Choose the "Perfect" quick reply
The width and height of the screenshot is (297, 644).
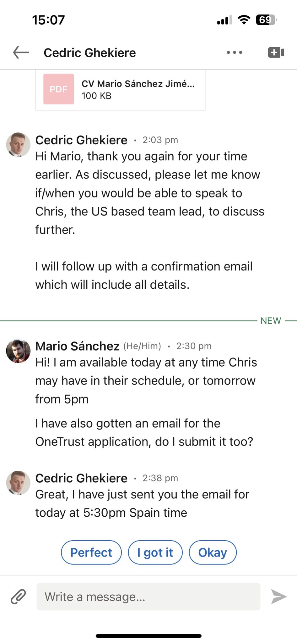tap(91, 552)
